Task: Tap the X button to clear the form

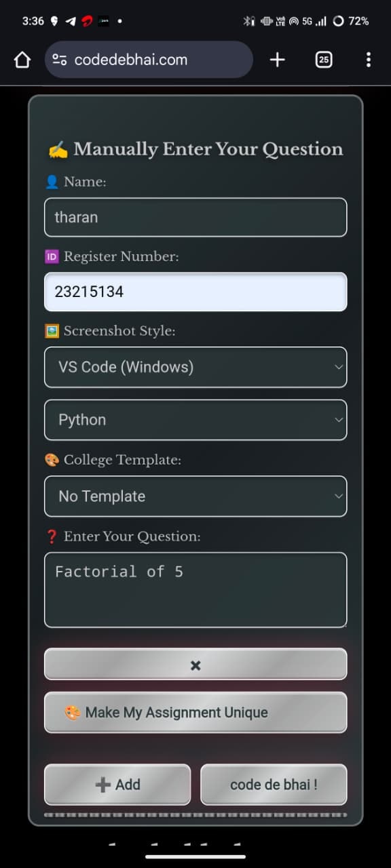Action: click(x=195, y=664)
